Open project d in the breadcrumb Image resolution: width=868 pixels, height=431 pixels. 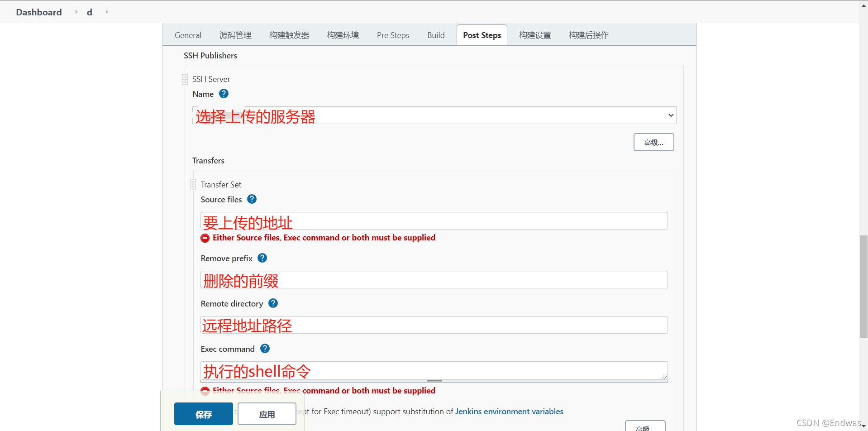[90, 12]
